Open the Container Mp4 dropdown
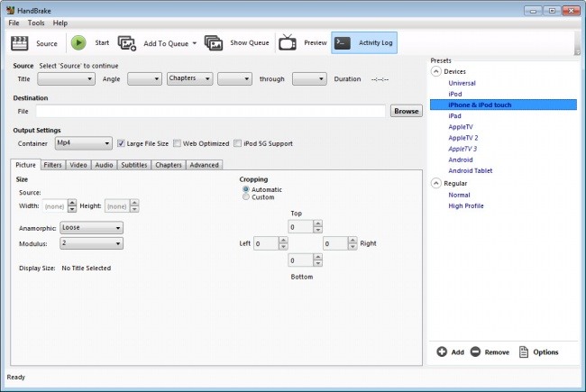 (x=83, y=143)
